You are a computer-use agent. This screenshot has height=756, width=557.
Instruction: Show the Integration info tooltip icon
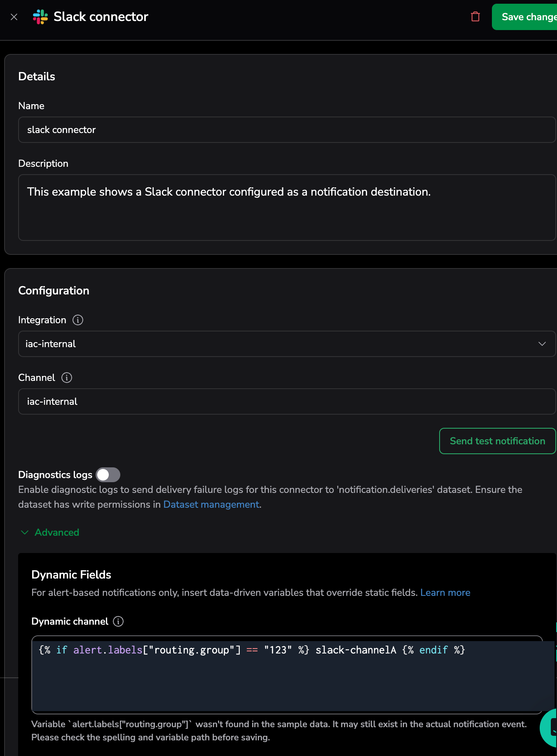[x=78, y=320]
